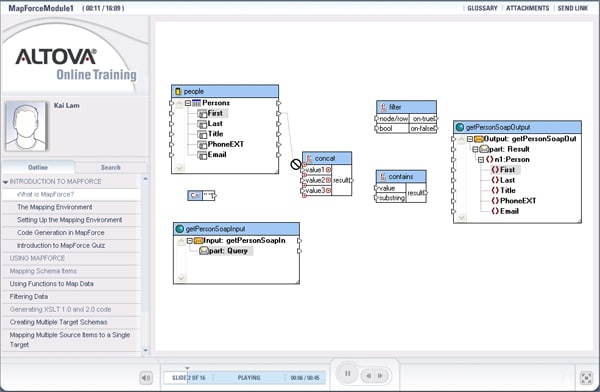This screenshot has height=392, width=600.
Task: Collapse the Persons tree node
Action: [188, 103]
